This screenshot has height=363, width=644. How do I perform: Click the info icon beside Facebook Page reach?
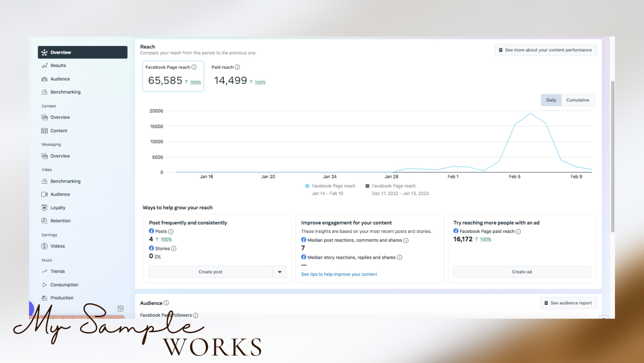[x=194, y=67]
